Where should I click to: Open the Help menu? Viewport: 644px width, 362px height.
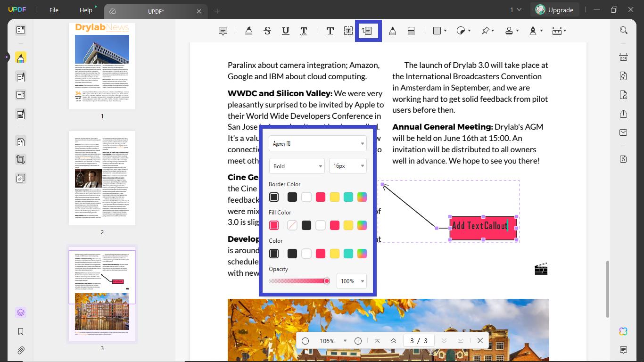tap(86, 9)
